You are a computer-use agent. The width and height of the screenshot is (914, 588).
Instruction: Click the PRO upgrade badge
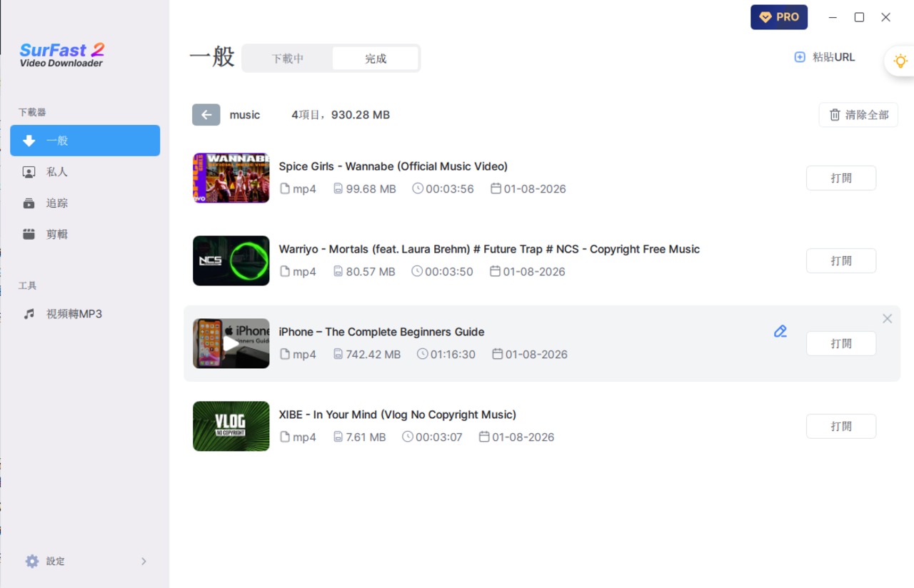(x=778, y=17)
